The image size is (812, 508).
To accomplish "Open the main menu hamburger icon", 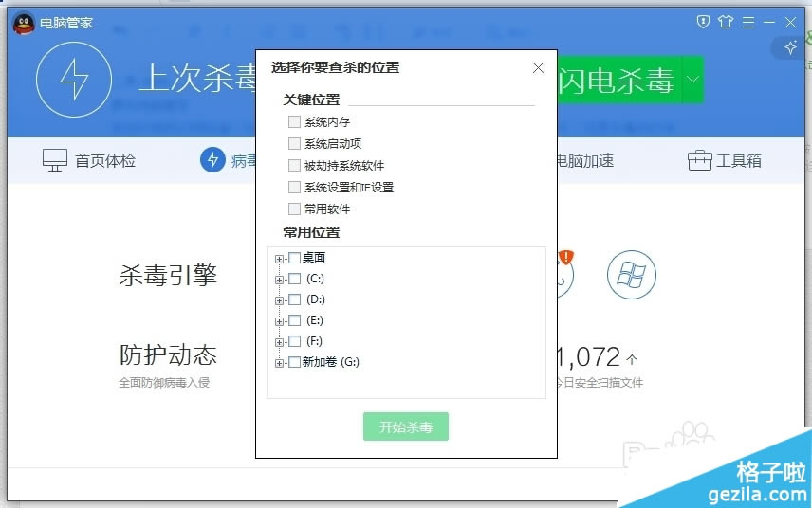I will [748, 22].
